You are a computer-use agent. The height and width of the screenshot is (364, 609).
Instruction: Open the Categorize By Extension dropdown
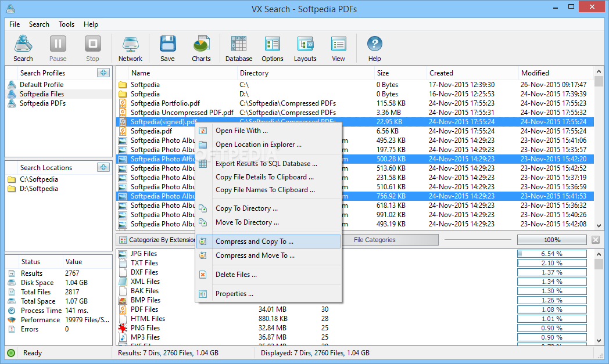[156, 240]
